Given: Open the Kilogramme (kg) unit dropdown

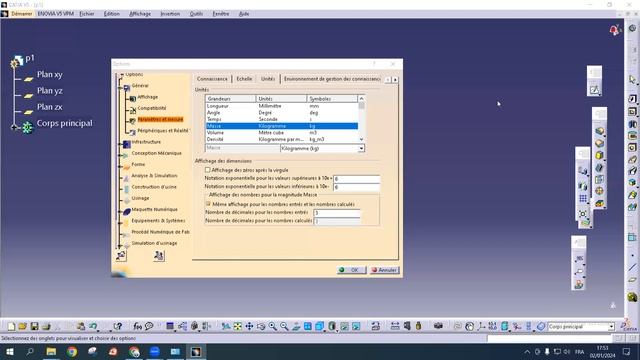Looking at the screenshot, I should click(x=361, y=149).
